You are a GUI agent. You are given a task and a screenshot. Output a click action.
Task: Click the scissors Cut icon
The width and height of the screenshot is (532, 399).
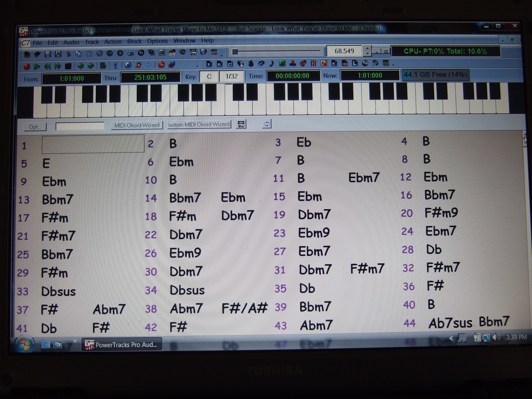[69, 54]
